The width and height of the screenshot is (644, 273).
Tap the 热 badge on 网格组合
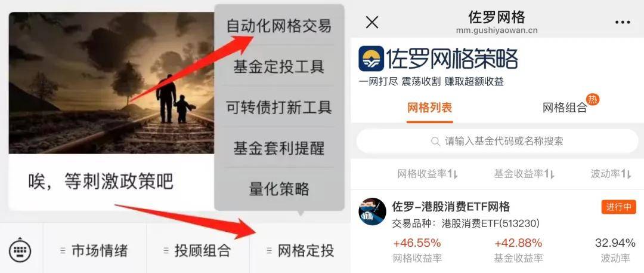pyautogui.click(x=592, y=99)
